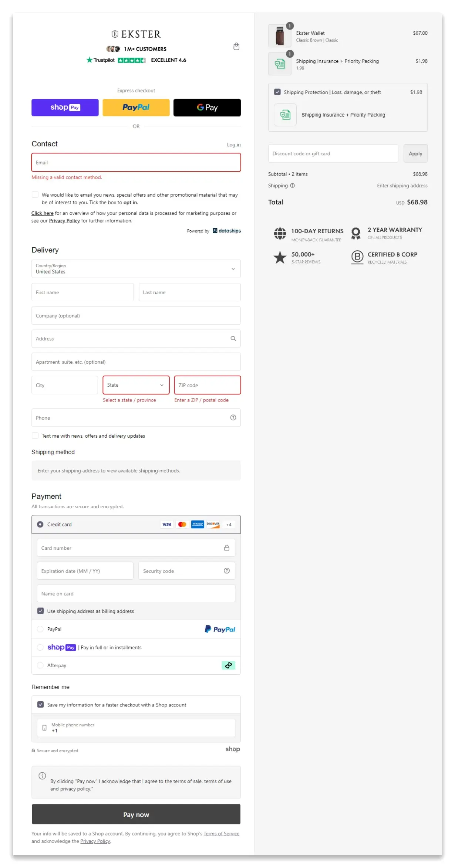Viewport: 455px width, 868px height.
Task: Click the American Express logo
Action: (x=198, y=524)
